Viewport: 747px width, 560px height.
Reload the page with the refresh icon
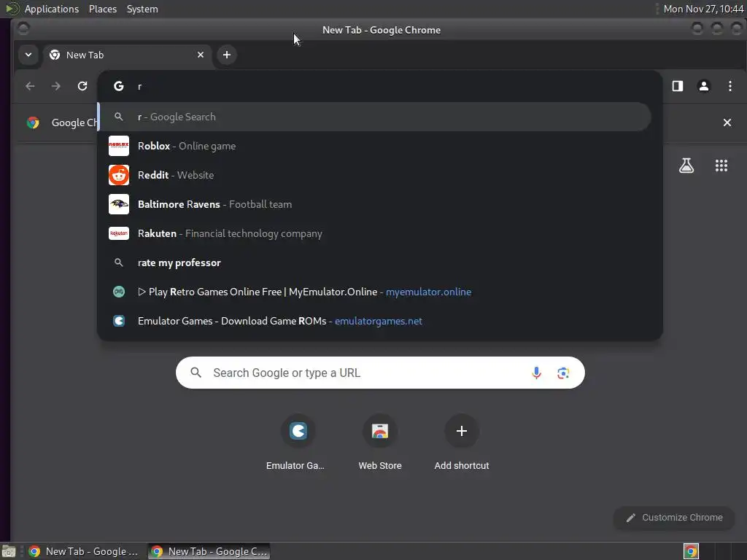82,86
